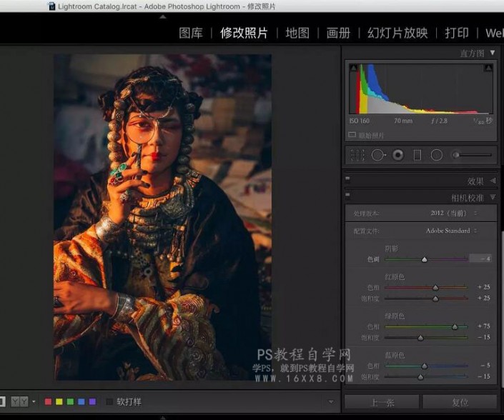Image resolution: width=504 pixels, height=420 pixels.
Task: Apply the green color label
Action: 70,401
